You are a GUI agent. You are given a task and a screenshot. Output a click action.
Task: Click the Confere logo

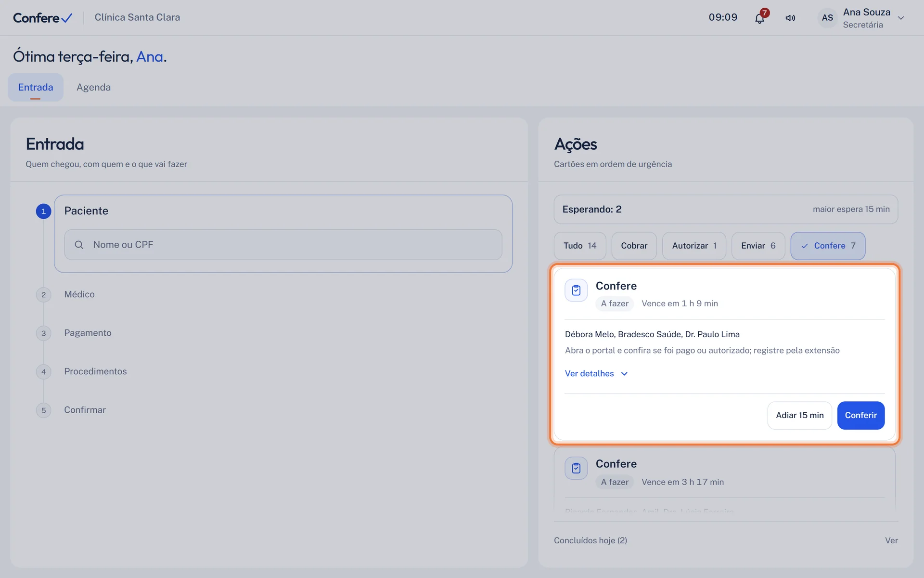tap(42, 18)
